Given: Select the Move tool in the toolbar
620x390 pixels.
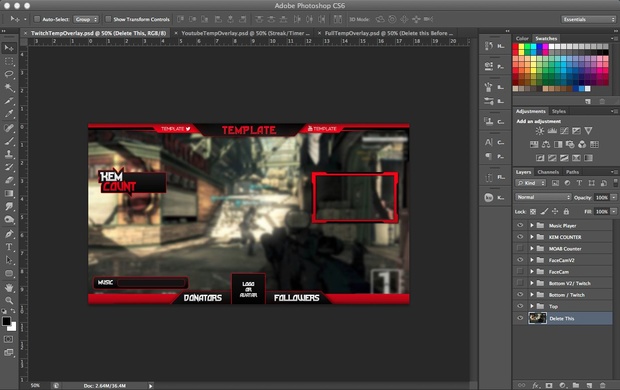Looking at the screenshot, I should [x=9, y=48].
